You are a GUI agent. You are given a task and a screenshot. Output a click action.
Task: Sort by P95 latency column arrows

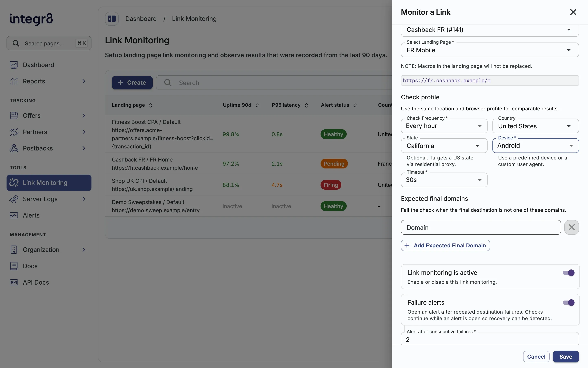306,105
